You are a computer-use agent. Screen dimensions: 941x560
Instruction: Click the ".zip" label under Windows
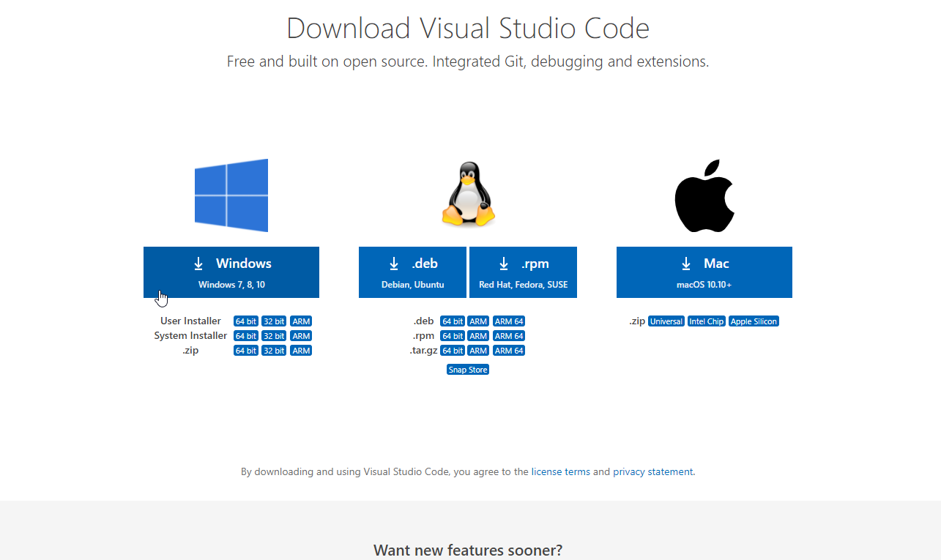190,351
